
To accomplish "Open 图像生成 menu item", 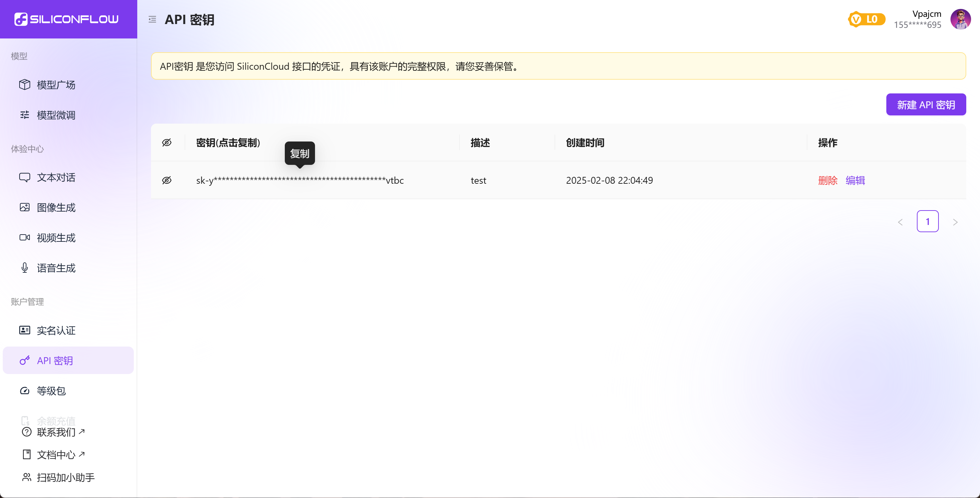I will [x=56, y=207].
